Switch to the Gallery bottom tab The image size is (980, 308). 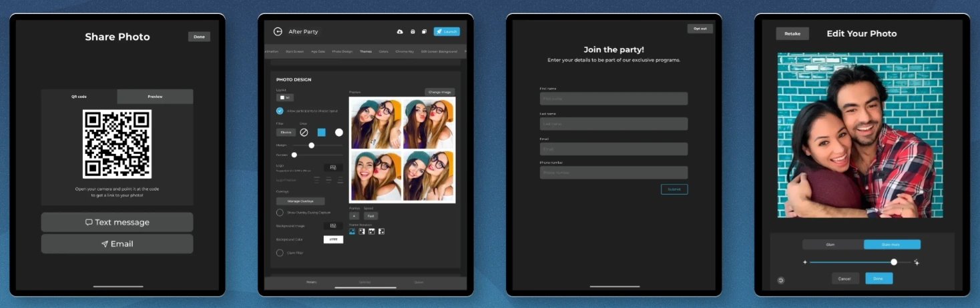(x=365, y=282)
